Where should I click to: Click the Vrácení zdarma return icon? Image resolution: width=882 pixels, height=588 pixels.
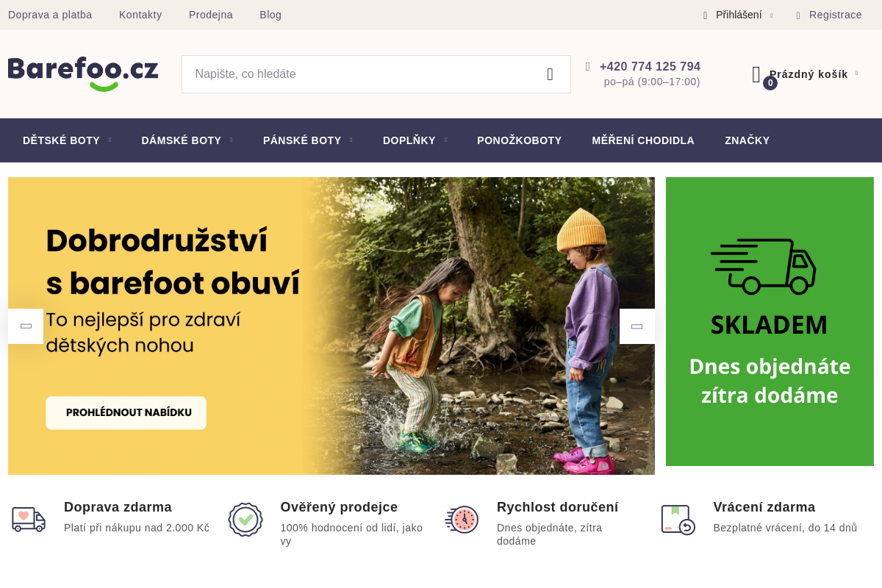(x=678, y=519)
